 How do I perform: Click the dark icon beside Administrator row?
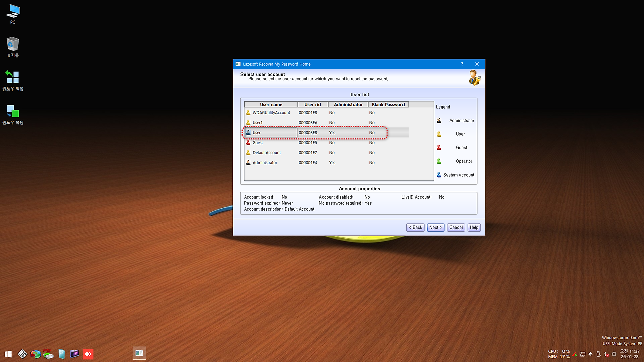[248, 162]
